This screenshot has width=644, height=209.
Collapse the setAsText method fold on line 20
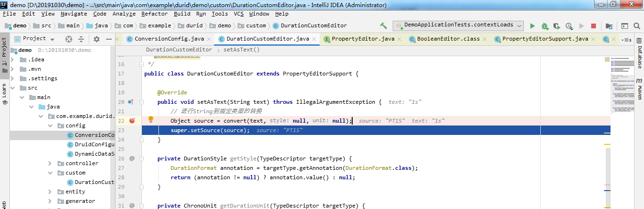pos(141,102)
